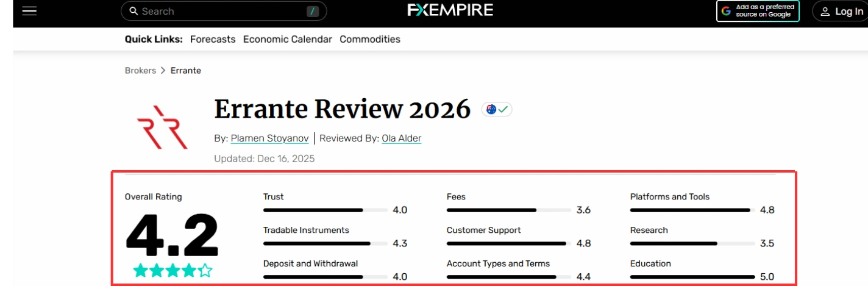Screen dimensions: 868x286
Task: Click the Overall Rating label
Action: coord(154,197)
